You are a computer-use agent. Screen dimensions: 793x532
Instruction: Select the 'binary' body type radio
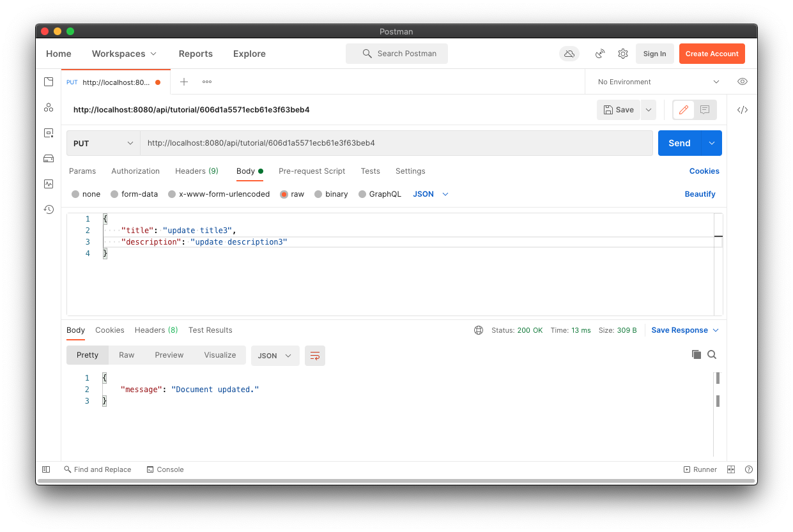318,194
